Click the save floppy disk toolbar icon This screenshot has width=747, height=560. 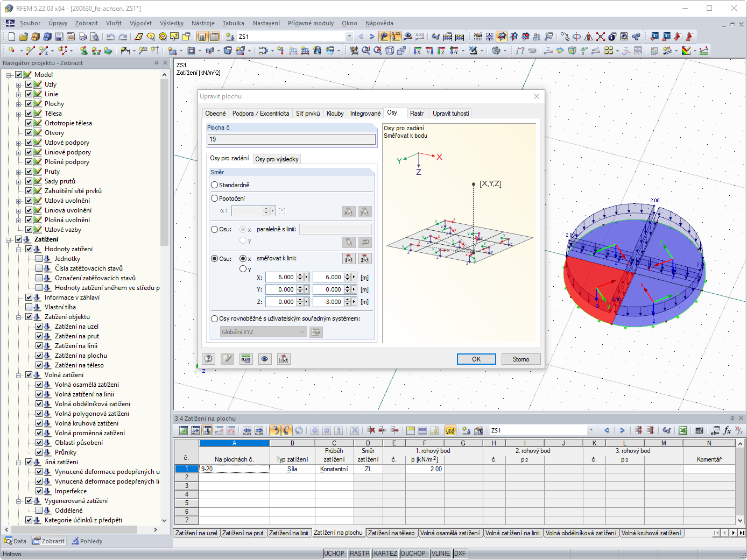[59, 37]
